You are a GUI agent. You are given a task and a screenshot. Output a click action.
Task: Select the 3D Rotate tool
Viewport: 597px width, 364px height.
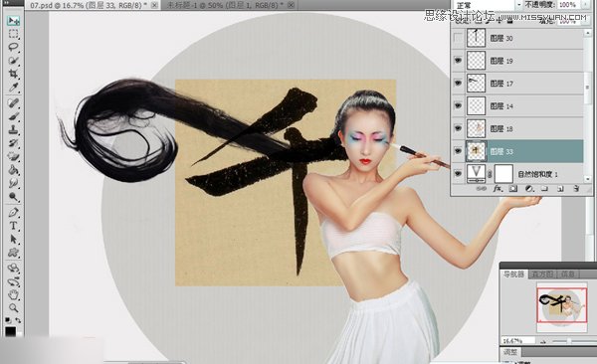(14, 269)
